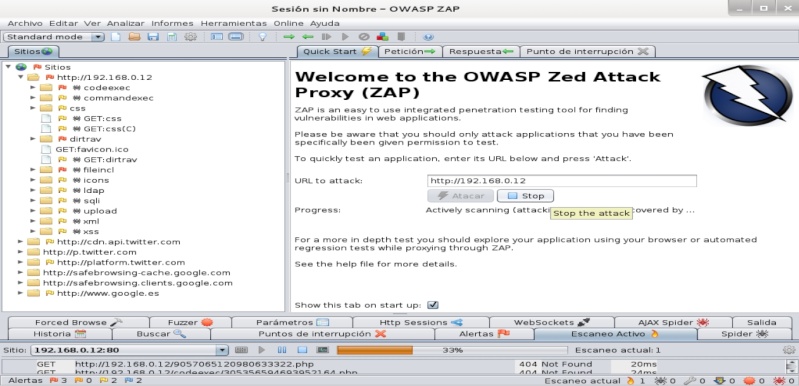Open the Standard mode dropdown
Screen dimensions: 799x386
54,37
